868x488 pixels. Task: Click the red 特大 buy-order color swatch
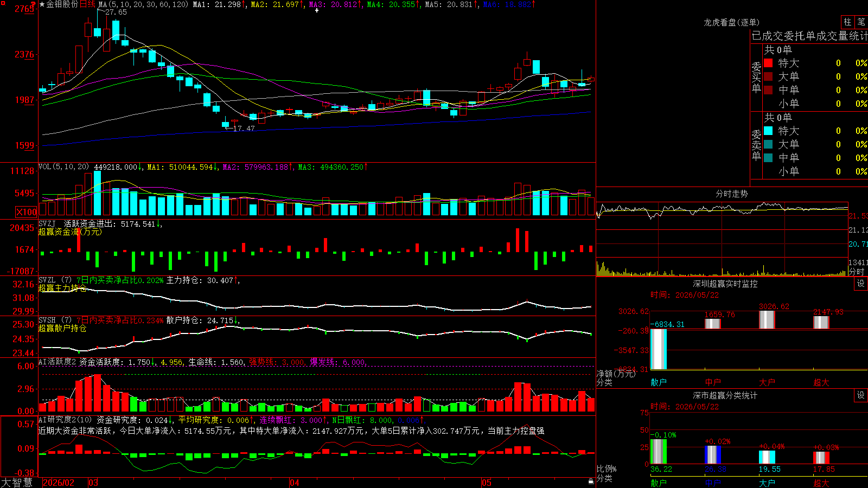768,63
